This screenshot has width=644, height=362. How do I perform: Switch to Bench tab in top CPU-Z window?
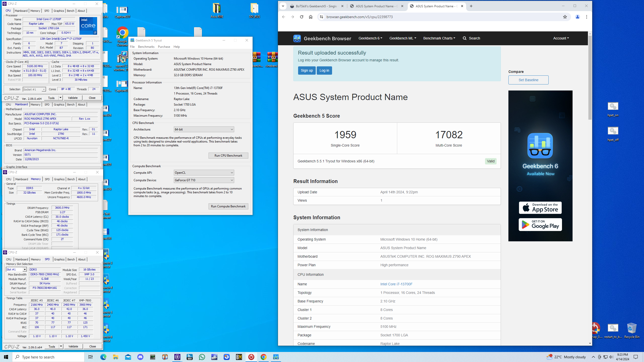[71, 11]
